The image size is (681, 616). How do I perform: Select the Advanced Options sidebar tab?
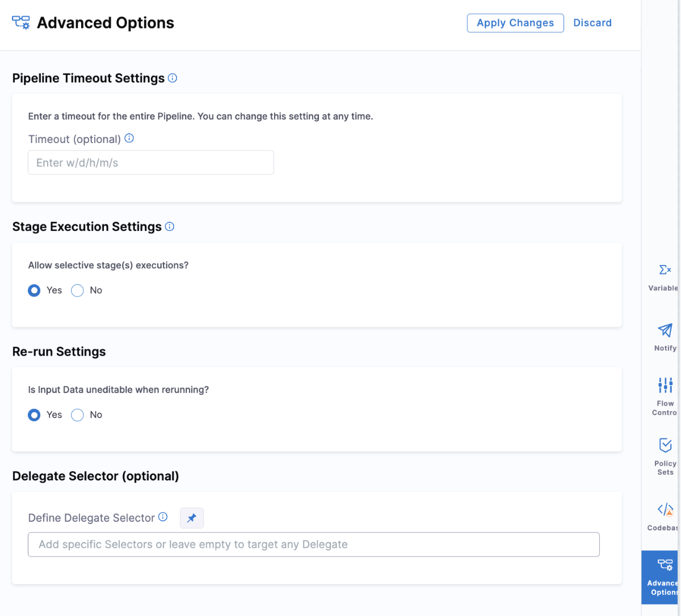pyautogui.click(x=661, y=577)
